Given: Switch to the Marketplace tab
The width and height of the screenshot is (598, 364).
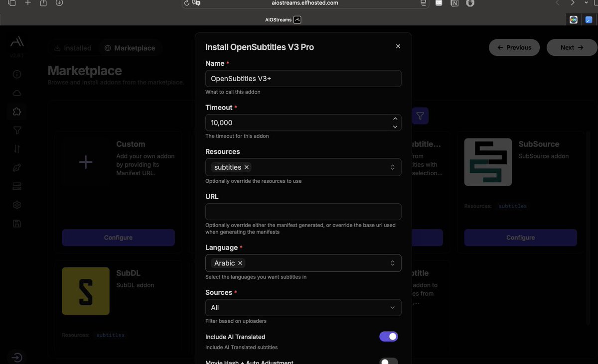Looking at the screenshot, I should 130,48.
